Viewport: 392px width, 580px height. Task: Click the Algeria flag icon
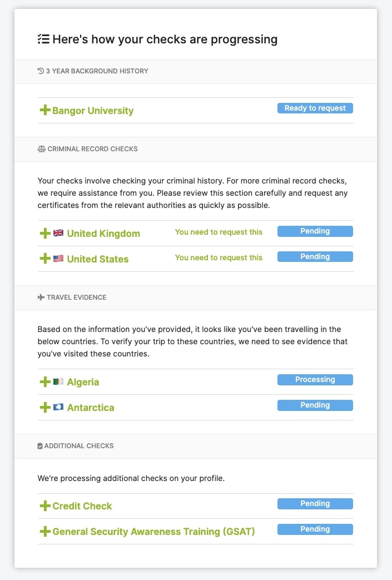tap(58, 381)
